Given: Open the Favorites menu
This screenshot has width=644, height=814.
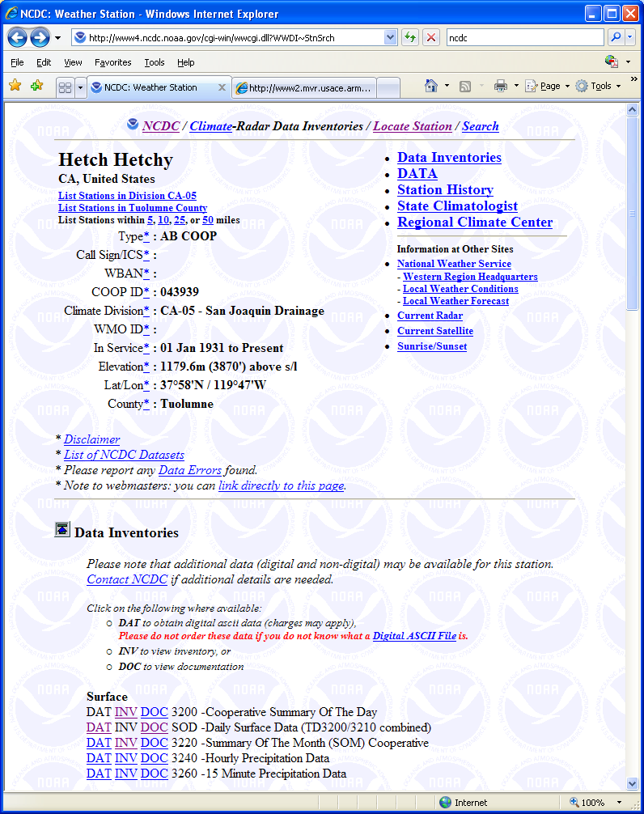Looking at the screenshot, I should [x=112, y=62].
